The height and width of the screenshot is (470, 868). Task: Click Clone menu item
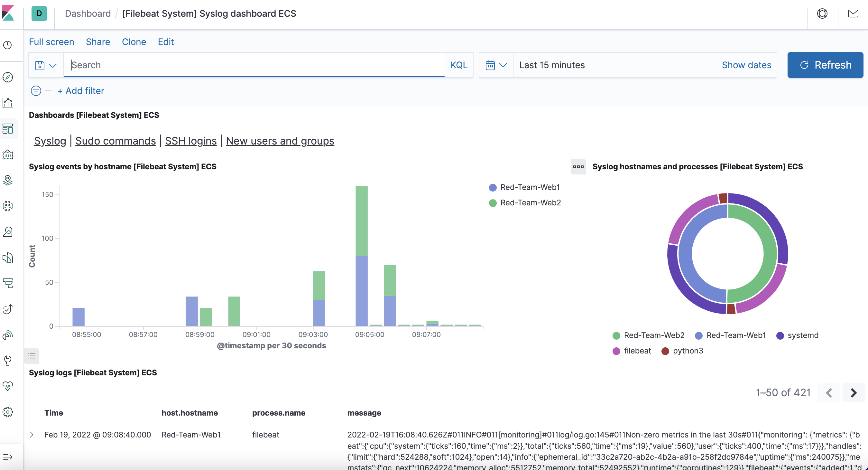[x=134, y=42]
